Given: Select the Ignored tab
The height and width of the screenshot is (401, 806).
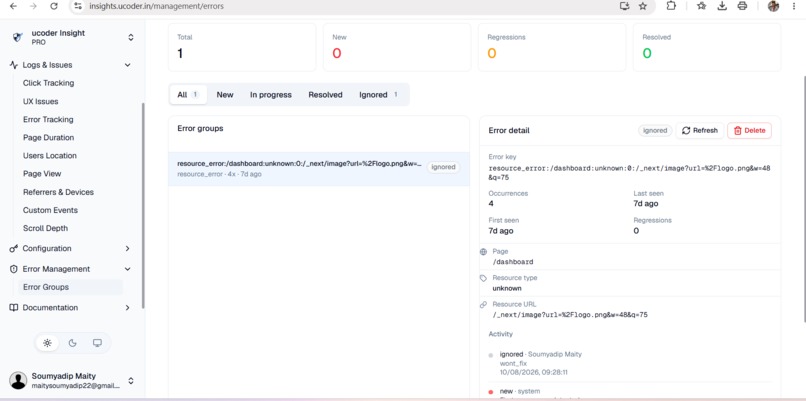Looking at the screenshot, I should 379,95.
